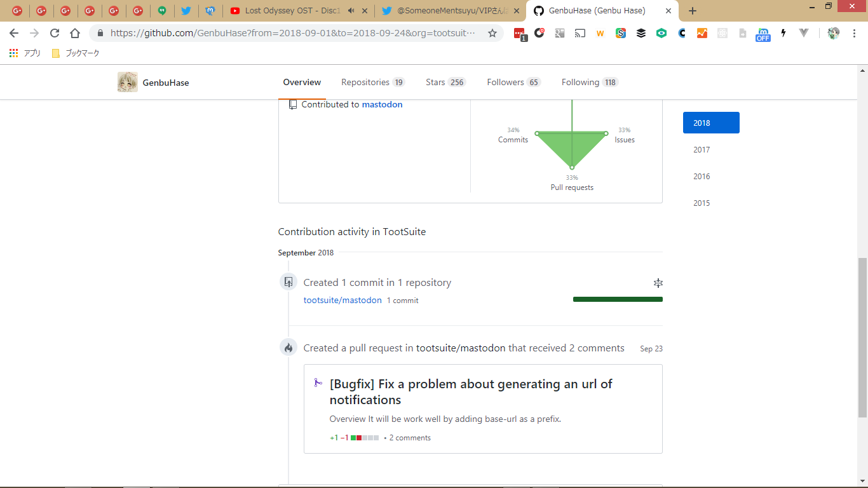Screen dimensions: 868x488
Task: Open the 1 commit link
Action: click(403, 301)
